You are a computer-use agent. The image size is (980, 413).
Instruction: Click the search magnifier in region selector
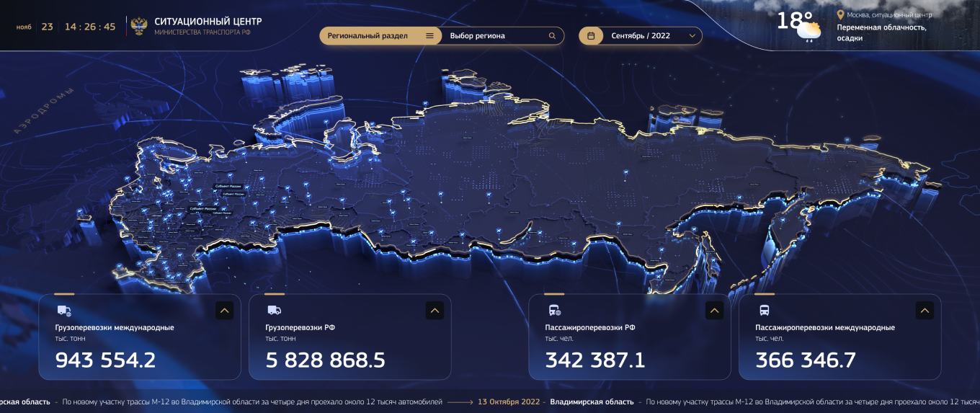[x=553, y=36]
